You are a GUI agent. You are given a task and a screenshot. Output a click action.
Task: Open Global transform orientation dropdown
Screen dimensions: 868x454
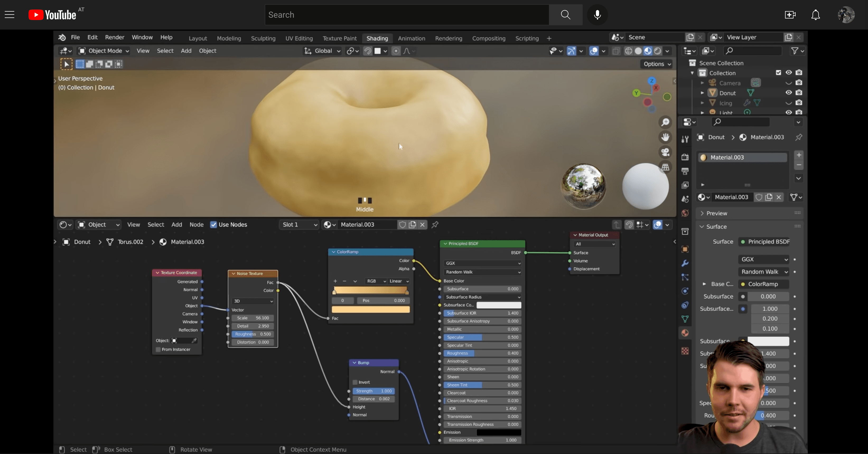pyautogui.click(x=323, y=51)
